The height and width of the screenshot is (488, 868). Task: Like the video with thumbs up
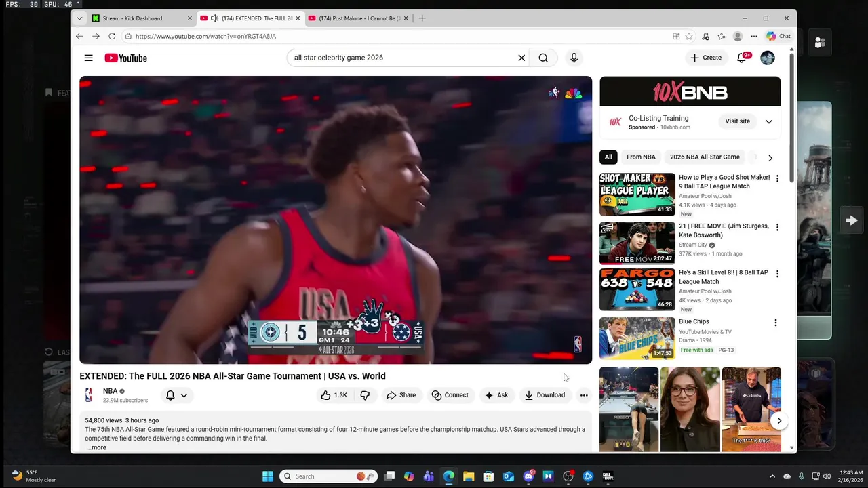(334, 395)
